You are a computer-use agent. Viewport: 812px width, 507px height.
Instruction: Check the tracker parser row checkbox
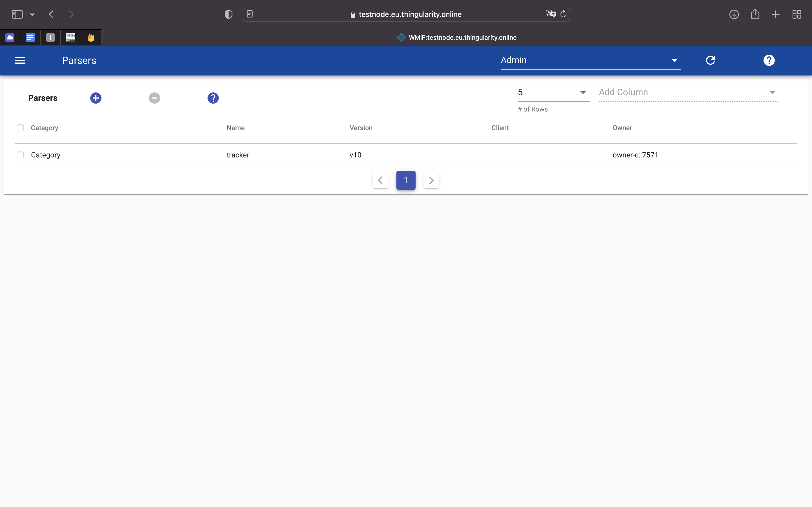tap(20, 155)
